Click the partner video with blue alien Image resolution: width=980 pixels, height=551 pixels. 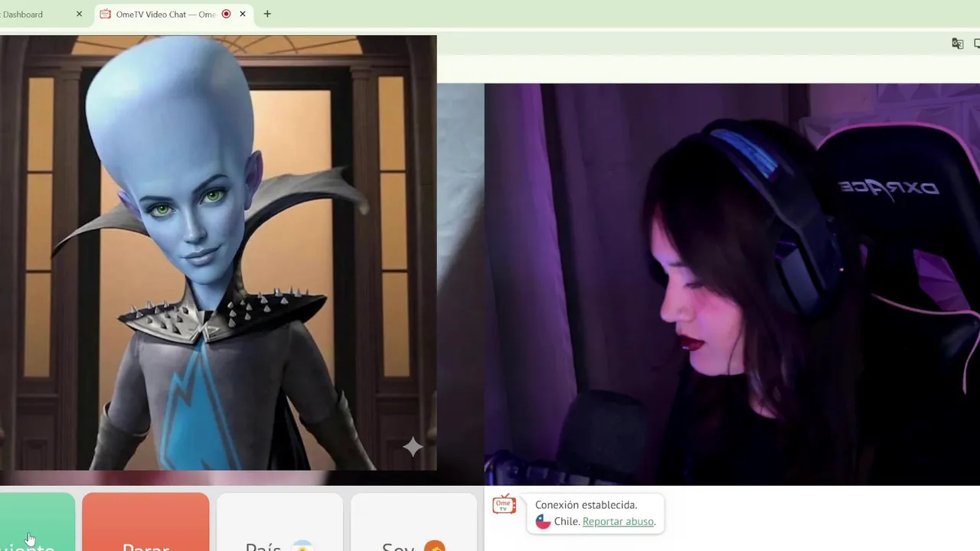coord(218,253)
